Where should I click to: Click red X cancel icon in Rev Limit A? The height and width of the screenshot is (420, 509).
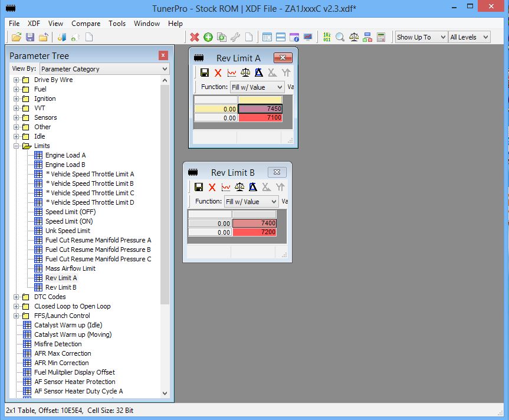pyautogui.click(x=218, y=73)
